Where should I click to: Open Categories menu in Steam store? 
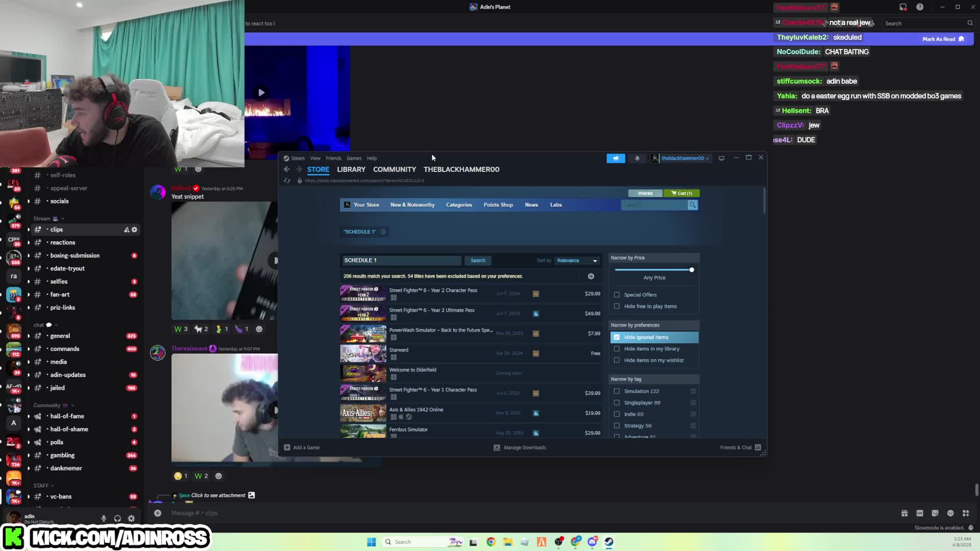point(459,205)
